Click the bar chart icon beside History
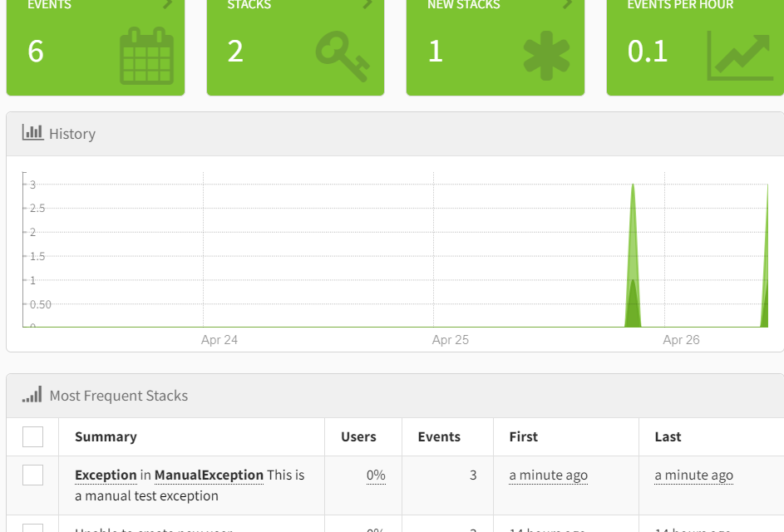Screen dimensions: 784x532 (x=32, y=133)
